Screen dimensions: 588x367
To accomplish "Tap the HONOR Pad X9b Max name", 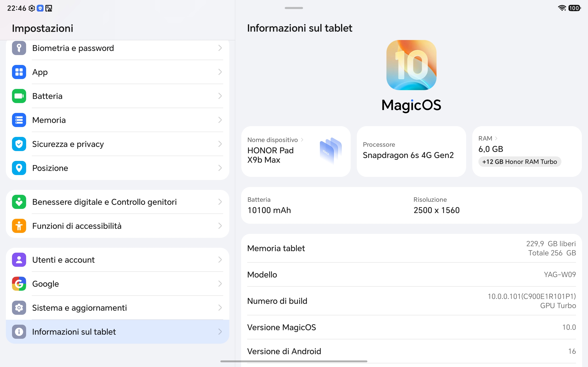I will [270, 155].
